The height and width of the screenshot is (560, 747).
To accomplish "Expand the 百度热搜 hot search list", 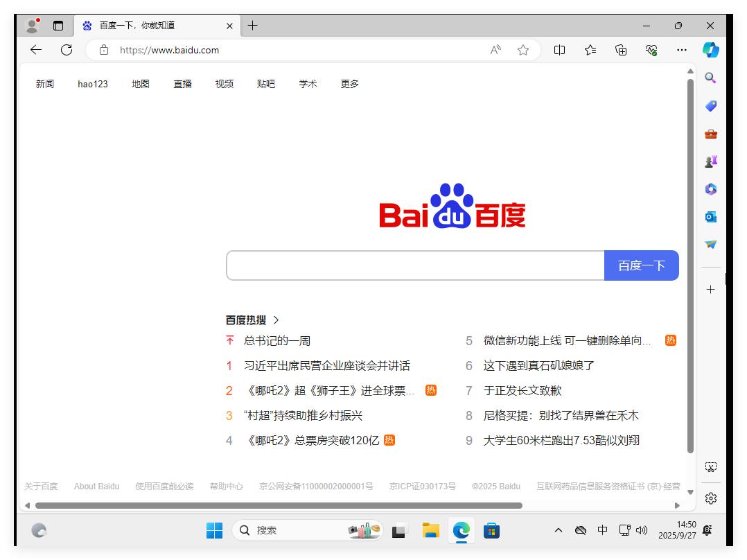I will click(276, 320).
